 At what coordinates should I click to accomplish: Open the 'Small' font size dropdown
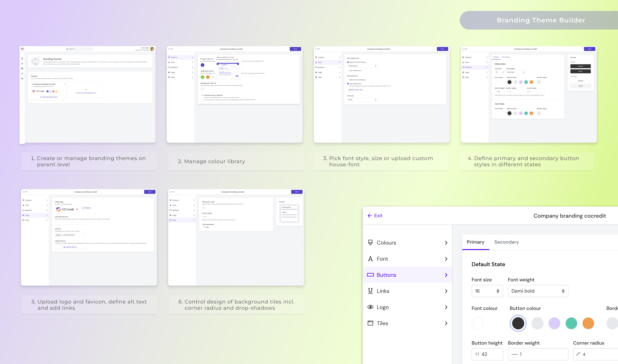(362, 100)
